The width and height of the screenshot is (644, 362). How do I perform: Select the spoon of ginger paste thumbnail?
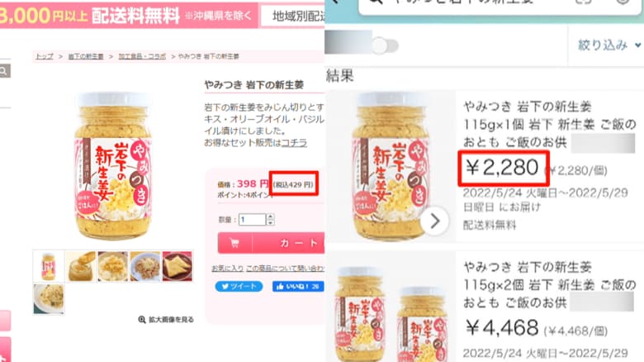81,267
